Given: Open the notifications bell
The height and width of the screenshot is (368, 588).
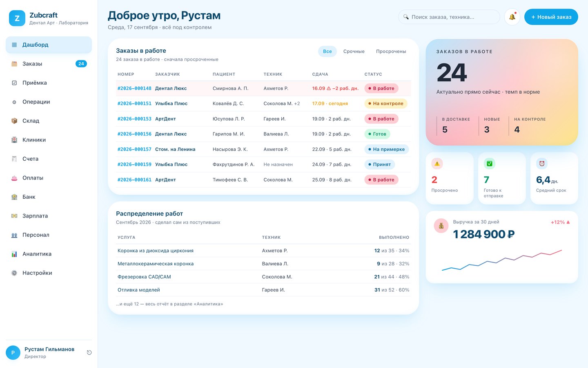Looking at the screenshot, I should 512,17.
